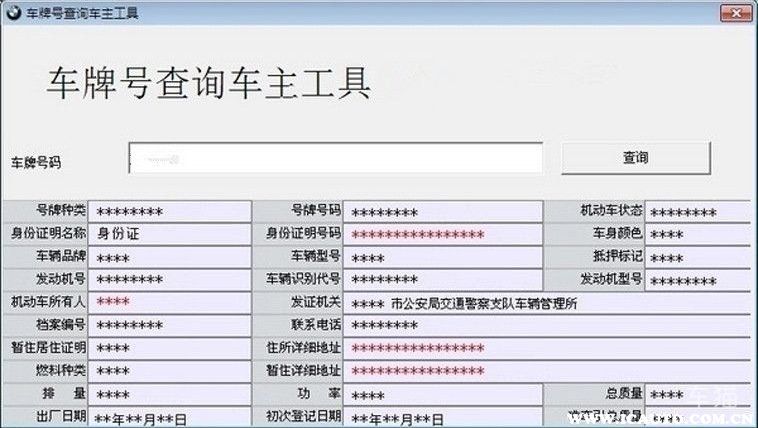
Task: Select the 初次登记日期 field
Action: click(441, 417)
